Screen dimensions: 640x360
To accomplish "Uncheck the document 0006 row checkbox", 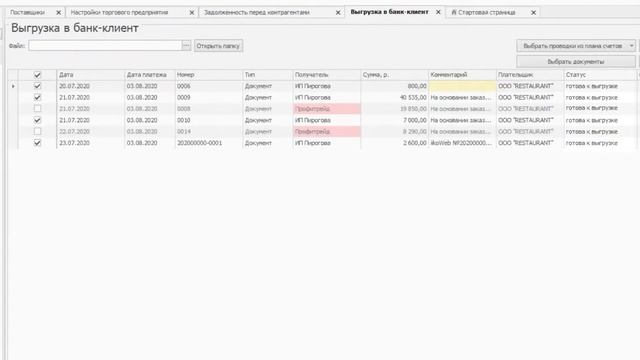I will [37, 86].
